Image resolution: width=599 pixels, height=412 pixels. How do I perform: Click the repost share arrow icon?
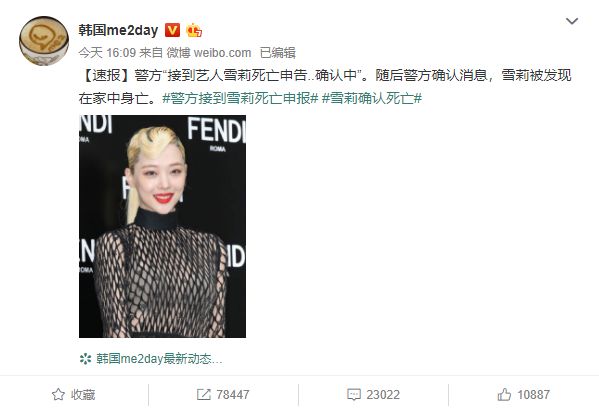[204, 394]
